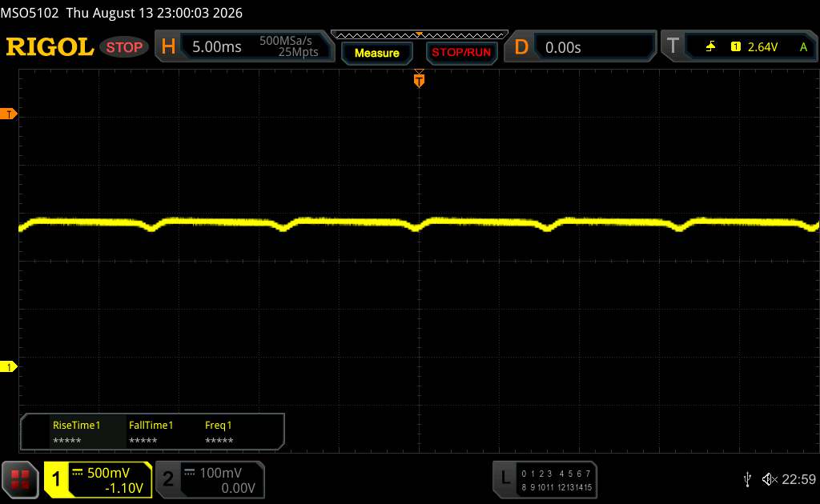Image resolution: width=820 pixels, height=504 pixels.
Task: Click the yellow channel 1 ground marker
Action: click(8, 366)
